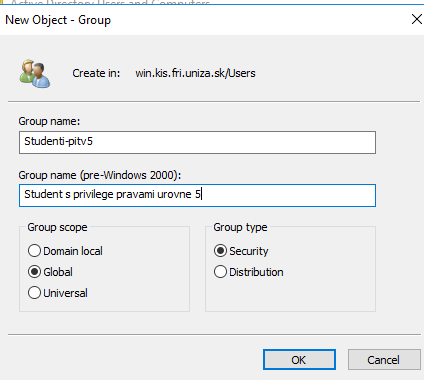Click the 'Group name (pre-Windows 2000):' label
The height and width of the screenshot is (380, 424).
[100, 175]
